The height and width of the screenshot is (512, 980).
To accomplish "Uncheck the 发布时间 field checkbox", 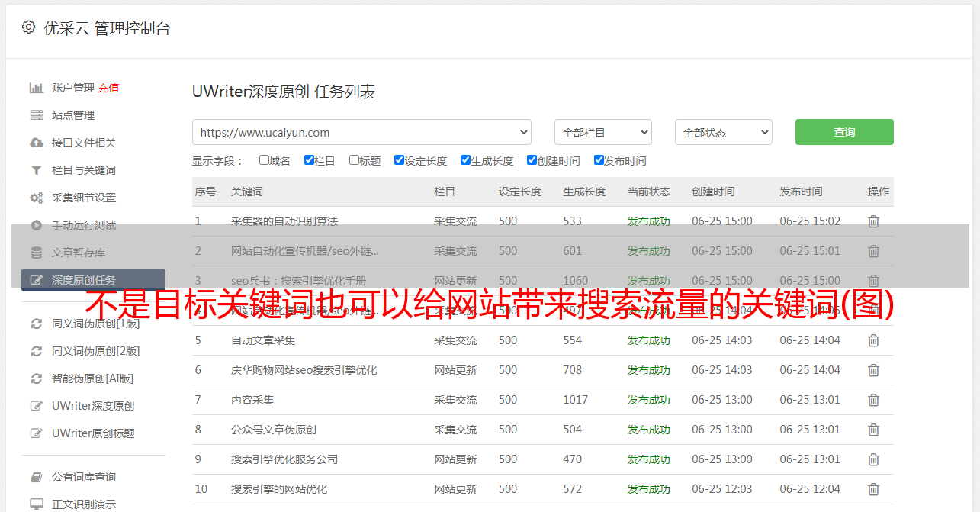I will 599,160.
